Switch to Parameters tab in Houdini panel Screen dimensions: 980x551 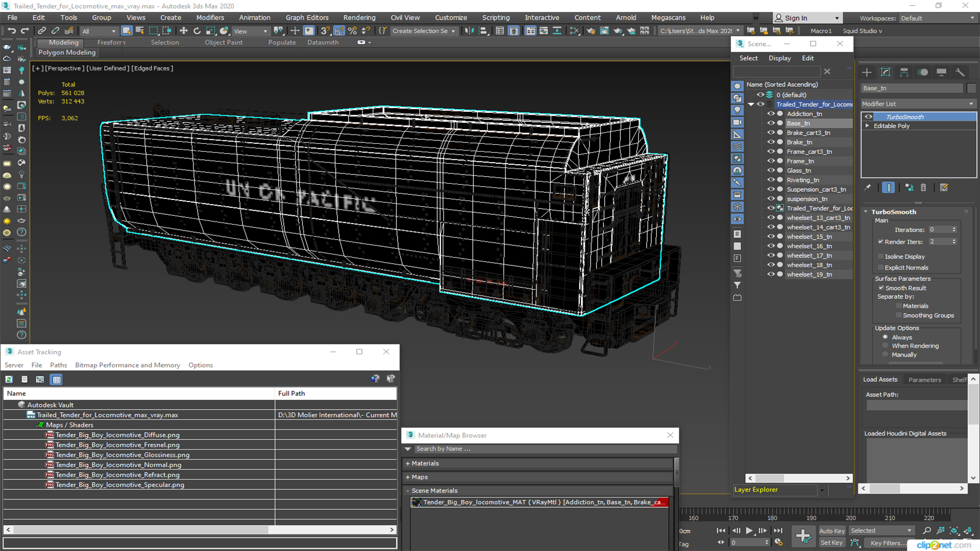click(x=924, y=380)
